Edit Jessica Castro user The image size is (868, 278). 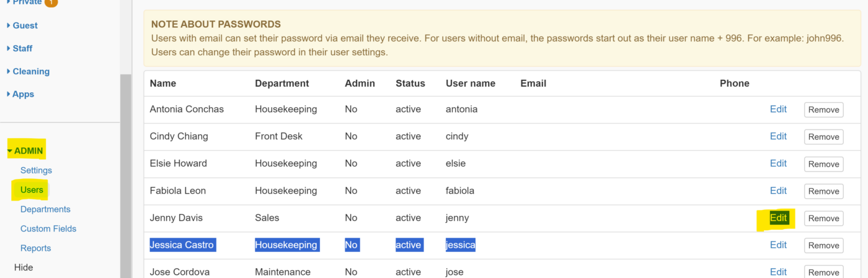click(x=778, y=245)
